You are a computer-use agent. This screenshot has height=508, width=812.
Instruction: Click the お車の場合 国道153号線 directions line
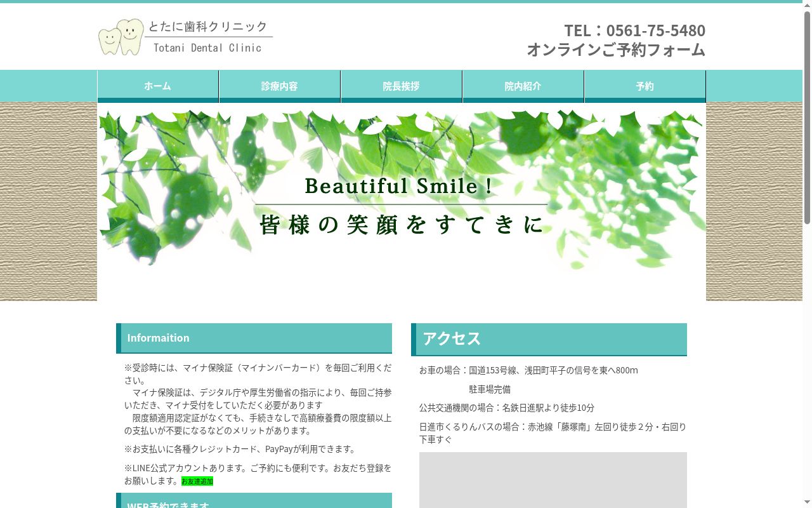click(528, 370)
